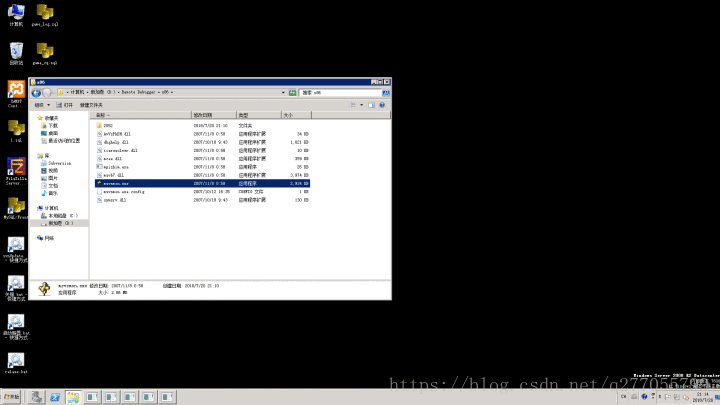Select the file sized 1,021 KB
Image resolution: width=720 pixels, height=405 pixels.
click(x=202, y=142)
